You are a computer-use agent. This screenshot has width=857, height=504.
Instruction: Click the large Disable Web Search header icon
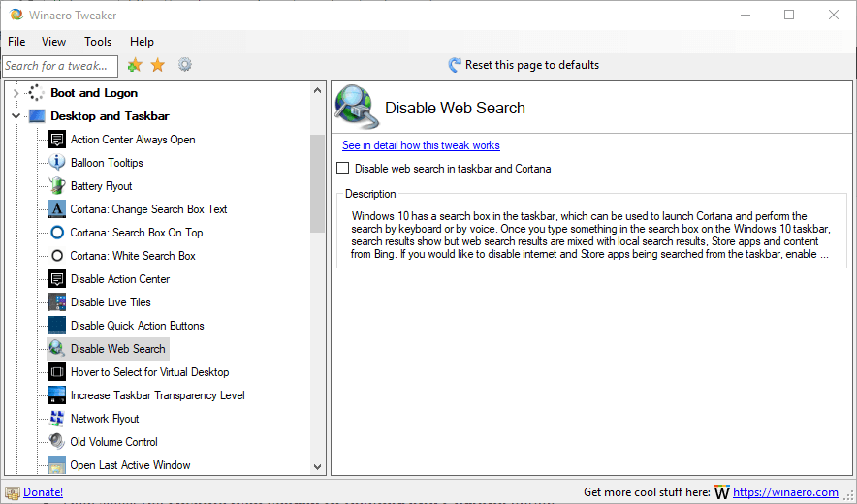click(x=357, y=107)
